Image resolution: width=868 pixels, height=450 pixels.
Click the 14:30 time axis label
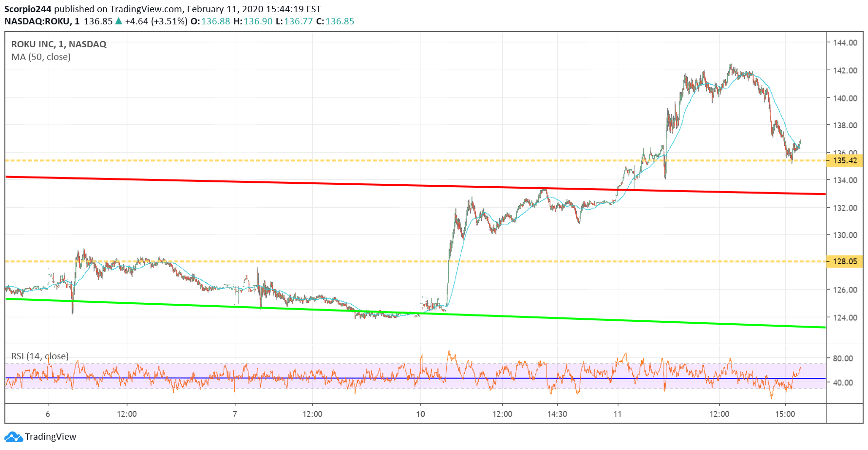[557, 414]
